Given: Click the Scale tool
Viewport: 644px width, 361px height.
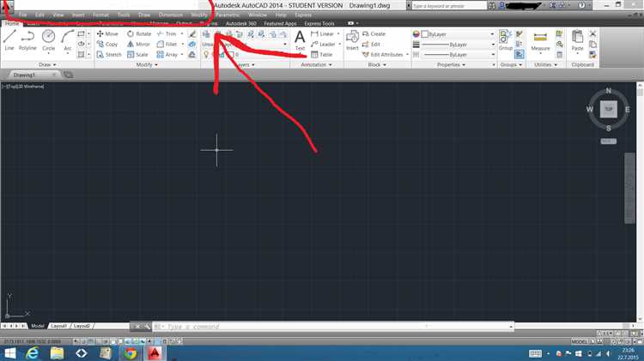Looking at the screenshot, I should pyautogui.click(x=137, y=54).
